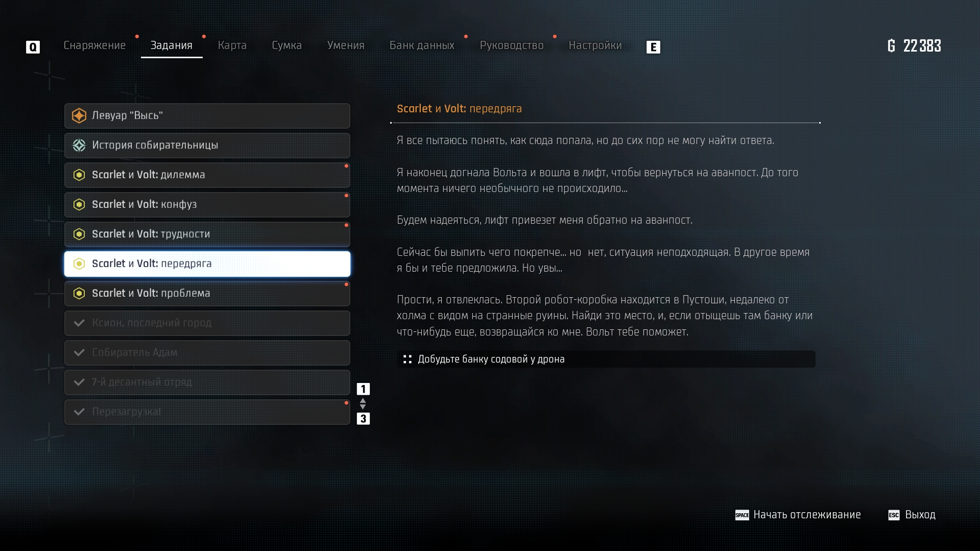The width and height of the screenshot is (980, 551).
Task: Click the SPACE key icon near Начать отслеживание
Action: 742,515
